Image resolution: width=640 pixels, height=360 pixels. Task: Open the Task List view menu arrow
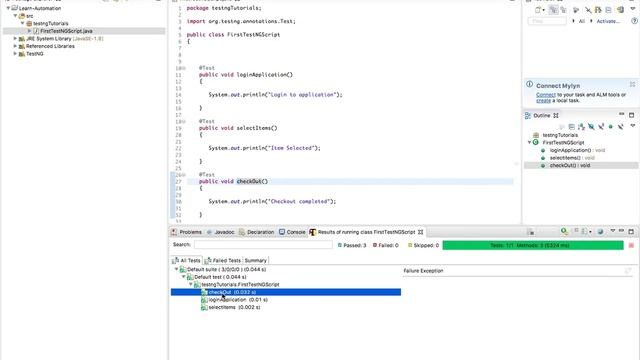click(633, 9)
